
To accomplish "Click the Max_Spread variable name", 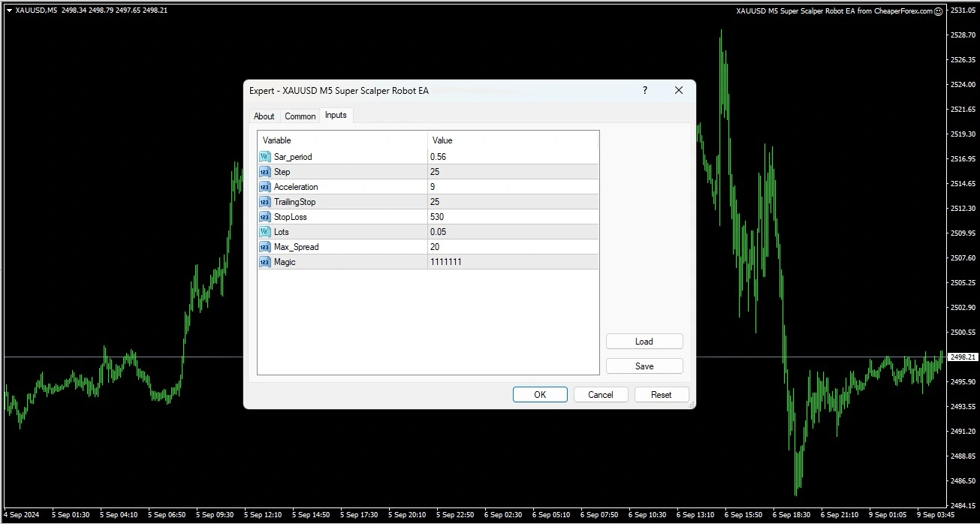I will click(296, 247).
